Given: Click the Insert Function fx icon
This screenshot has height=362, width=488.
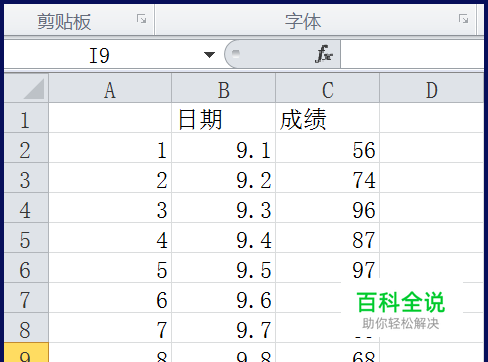Looking at the screenshot, I should pos(324,54).
